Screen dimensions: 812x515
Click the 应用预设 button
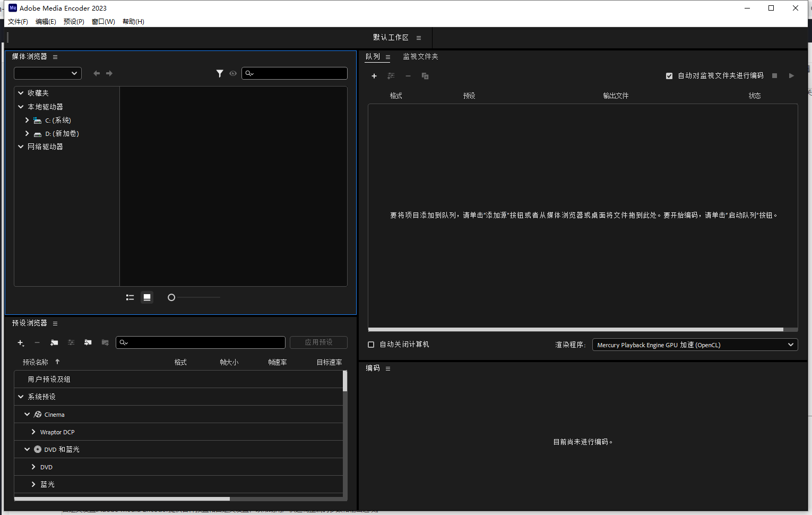[x=318, y=342]
